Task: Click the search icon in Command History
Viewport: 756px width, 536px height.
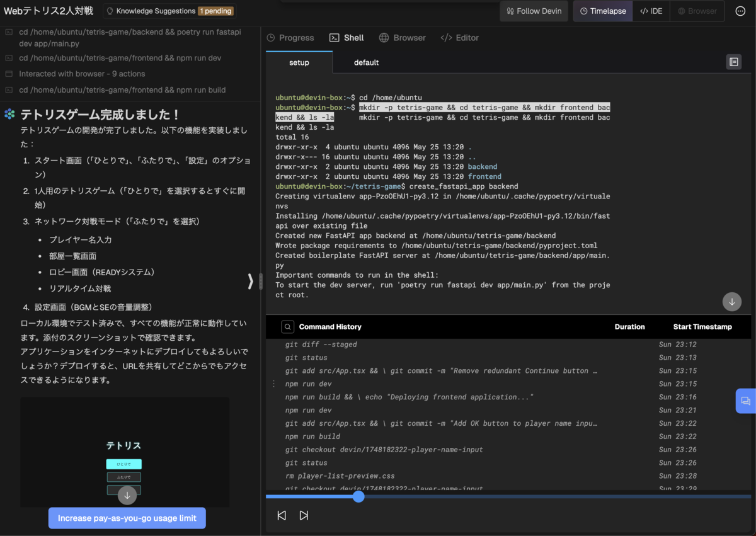Action: (288, 326)
